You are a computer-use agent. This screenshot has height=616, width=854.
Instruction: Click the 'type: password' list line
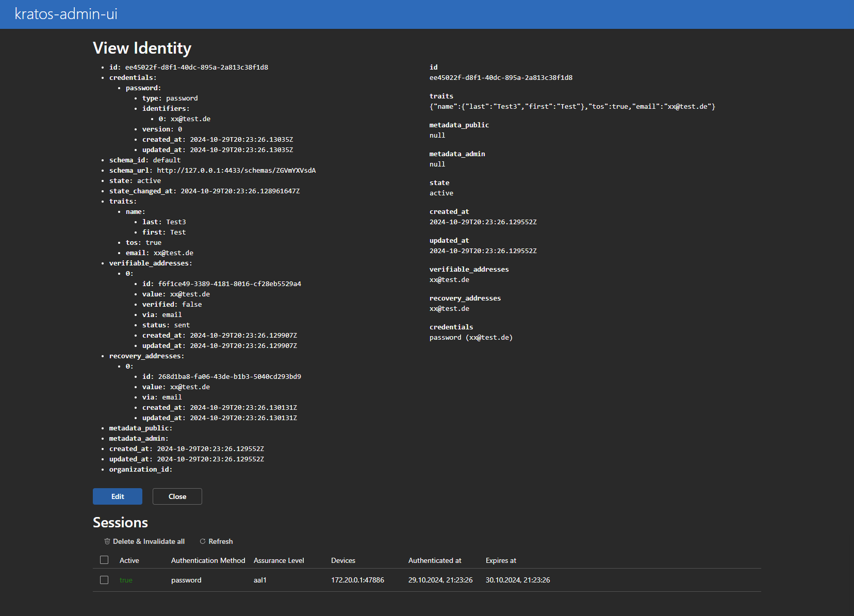click(x=170, y=98)
